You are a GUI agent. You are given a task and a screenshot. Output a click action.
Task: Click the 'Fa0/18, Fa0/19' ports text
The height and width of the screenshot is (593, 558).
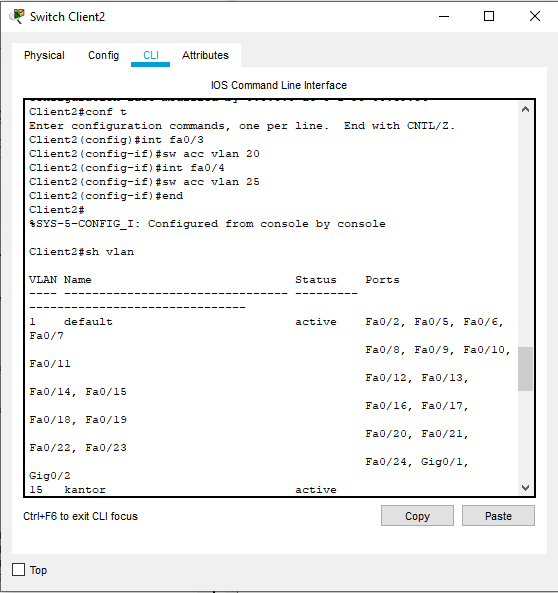[78, 420]
